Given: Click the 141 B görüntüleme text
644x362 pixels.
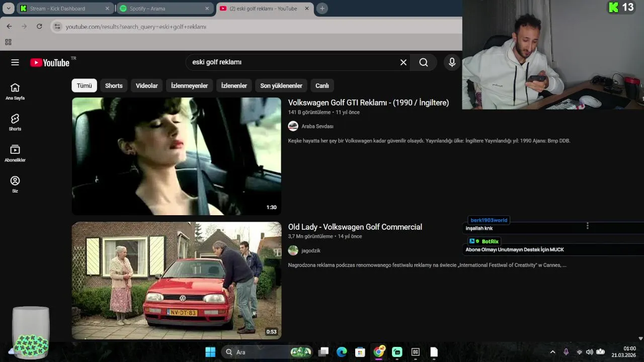Looking at the screenshot, I should click(x=309, y=112).
